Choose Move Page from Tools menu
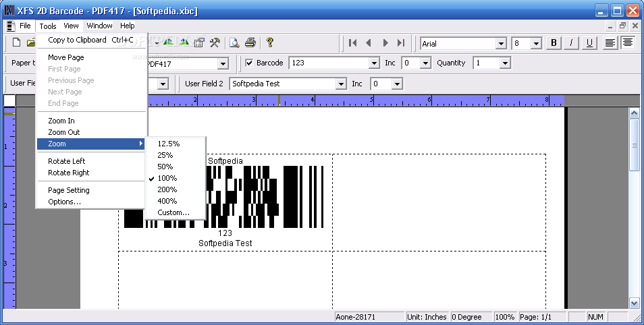644x325 pixels. 91,57
